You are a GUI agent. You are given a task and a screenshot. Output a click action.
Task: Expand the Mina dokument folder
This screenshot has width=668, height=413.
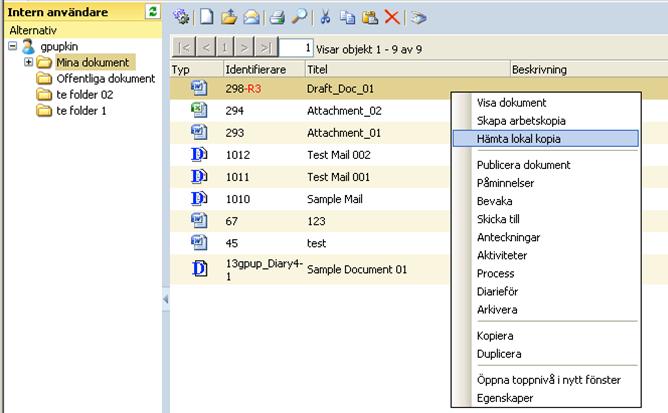coord(29,62)
